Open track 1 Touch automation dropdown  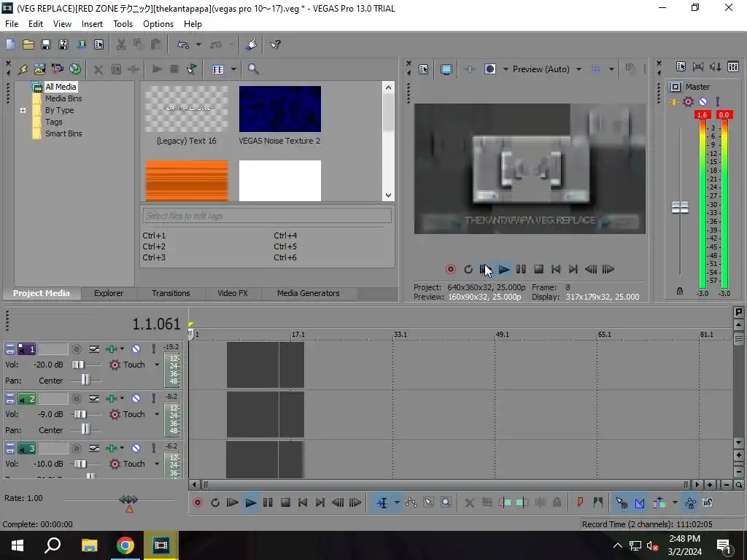(x=157, y=365)
